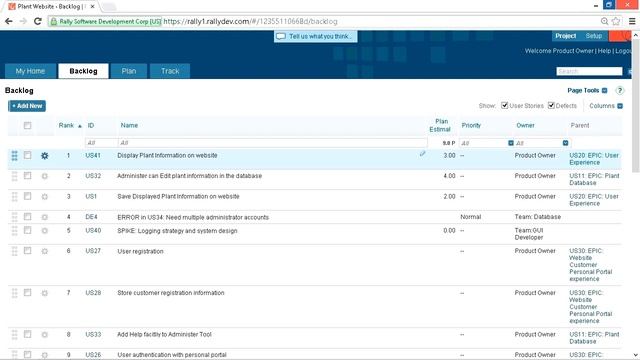The height and width of the screenshot is (360, 640).
Task: Open the Help link
Action: click(x=604, y=51)
